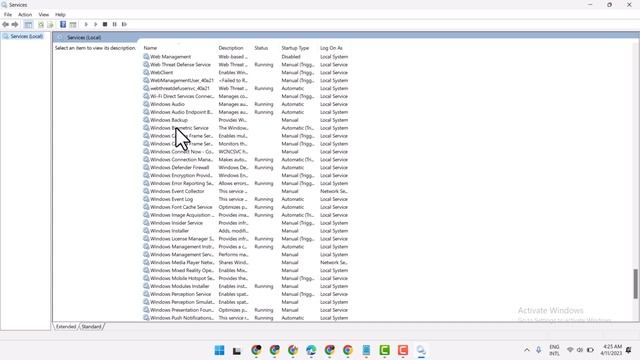640x360 pixels.
Task: Open the Action menu
Action: pyautogui.click(x=25, y=15)
